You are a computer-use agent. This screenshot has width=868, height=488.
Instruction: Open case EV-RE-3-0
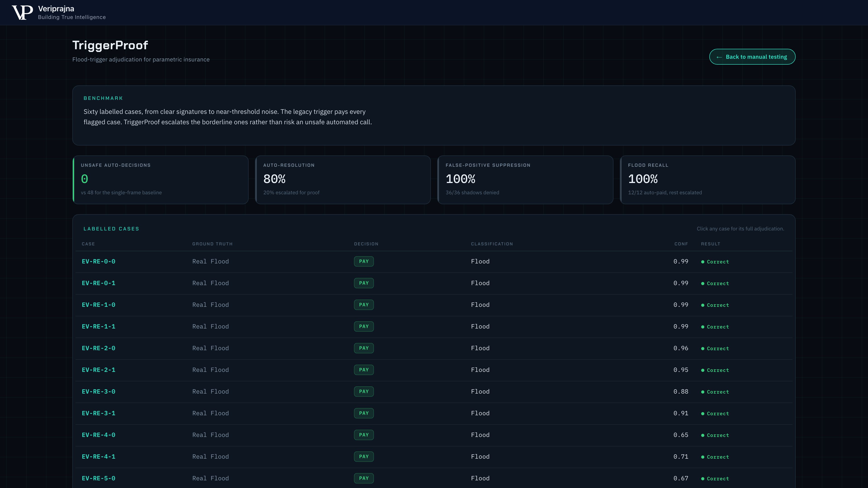coord(98,392)
